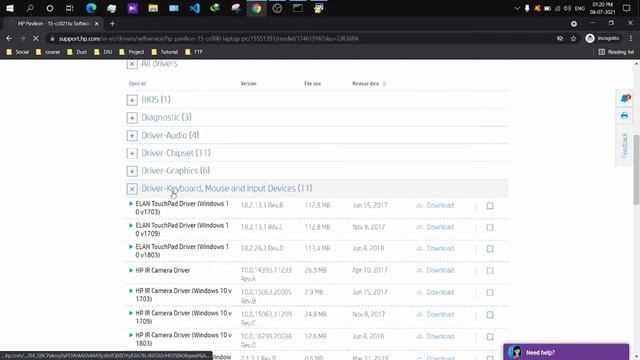This screenshot has width=640, height=360.
Task: Switch ENG input language indicator
Action: tap(580, 8)
